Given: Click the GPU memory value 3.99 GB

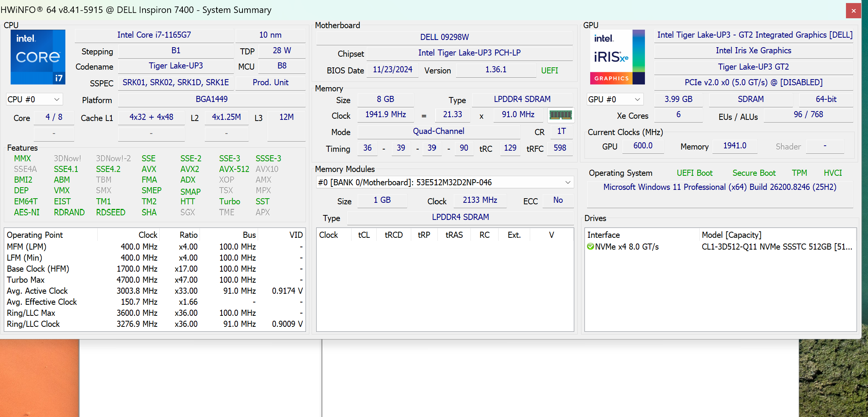Looking at the screenshot, I should coord(678,99).
